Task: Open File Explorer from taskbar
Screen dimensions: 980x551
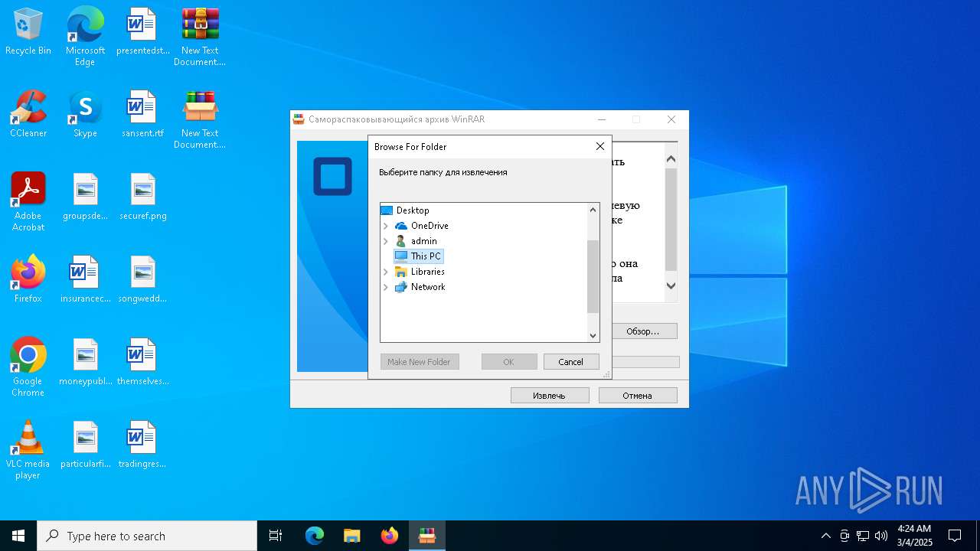Action: click(352, 536)
